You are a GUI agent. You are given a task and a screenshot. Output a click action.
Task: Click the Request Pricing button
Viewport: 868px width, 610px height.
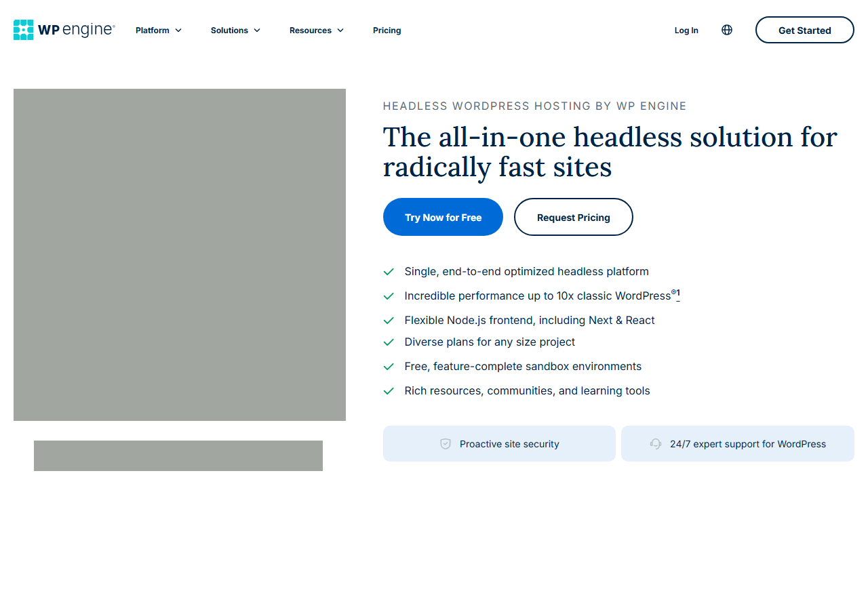(x=574, y=217)
